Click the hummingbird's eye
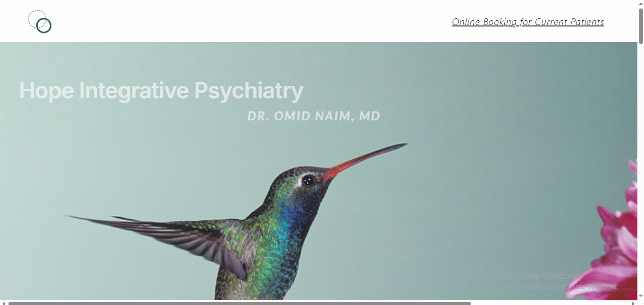This screenshot has height=305, width=644. (x=308, y=180)
